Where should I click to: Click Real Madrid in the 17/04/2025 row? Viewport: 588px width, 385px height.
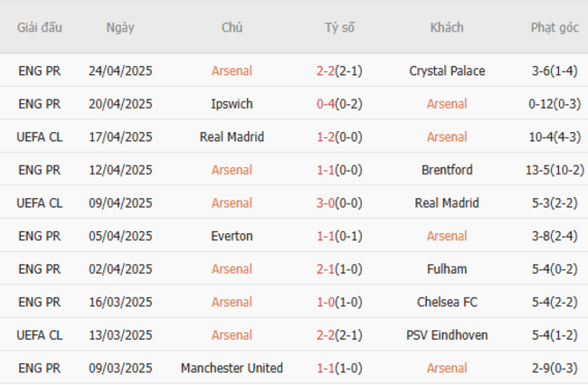pos(232,137)
